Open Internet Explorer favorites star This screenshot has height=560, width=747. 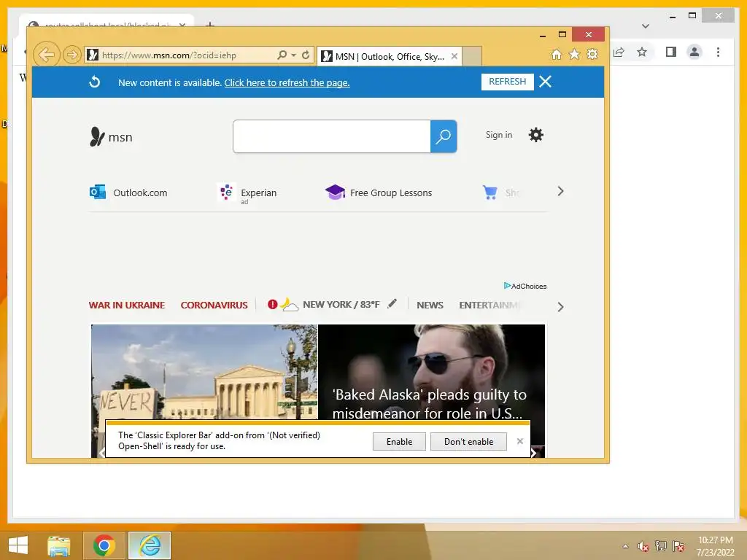(575, 54)
